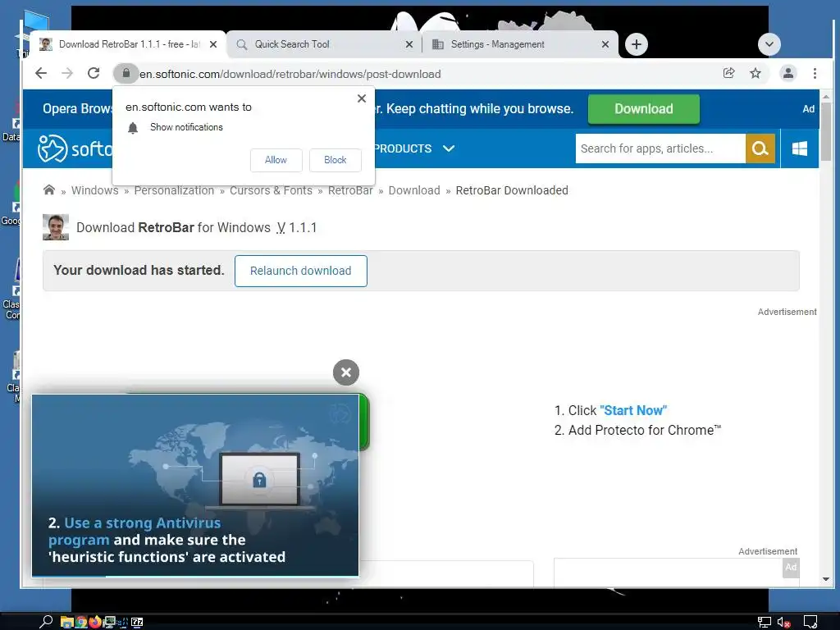The image size is (840, 630).
Task: Block notifications from en.softonic.com
Action: click(335, 160)
